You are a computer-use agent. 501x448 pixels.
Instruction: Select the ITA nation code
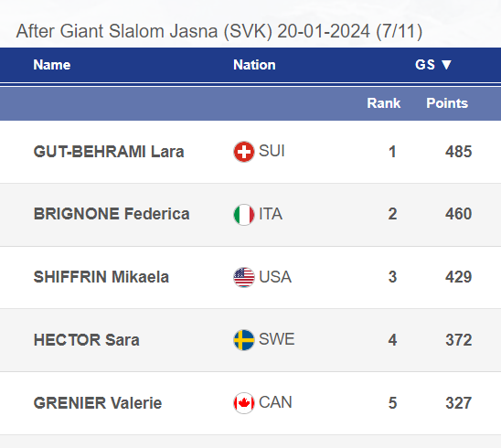click(271, 214)
